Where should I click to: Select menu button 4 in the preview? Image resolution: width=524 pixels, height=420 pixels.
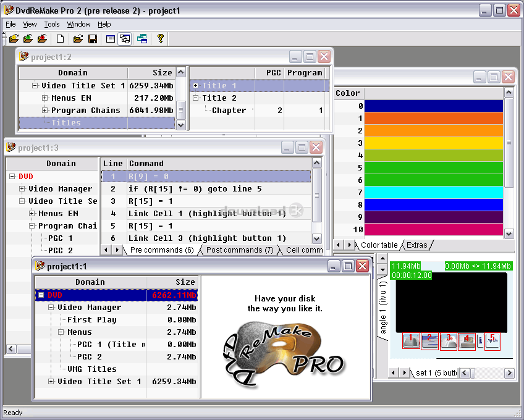point(467,341)
